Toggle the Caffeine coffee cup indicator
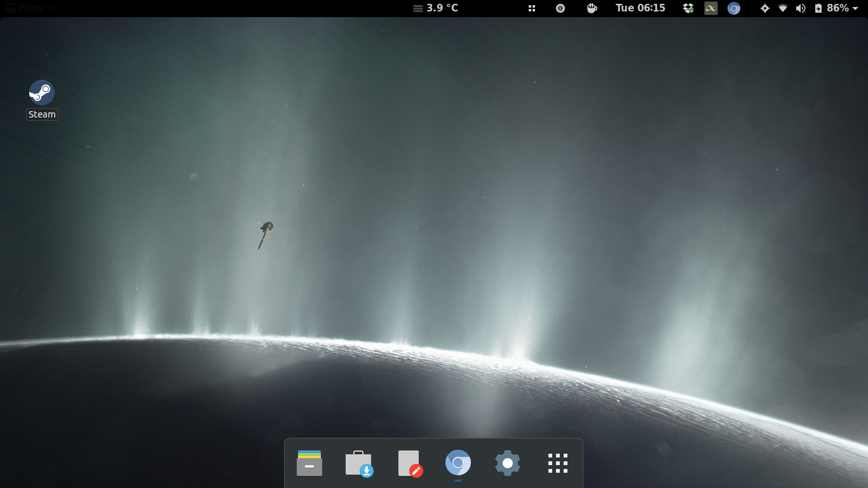The width and height of the screenshot is (868, 488). click(x=592, y=8)
